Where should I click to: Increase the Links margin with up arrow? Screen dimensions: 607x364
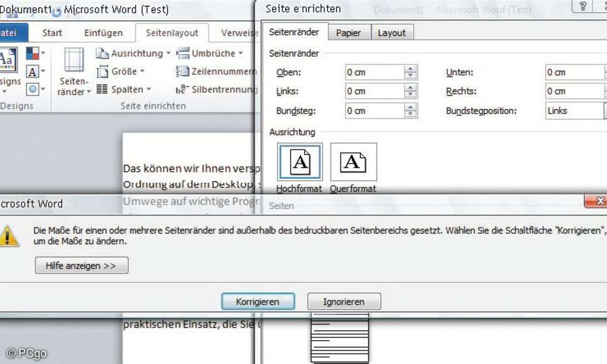[x=411, y=88]
